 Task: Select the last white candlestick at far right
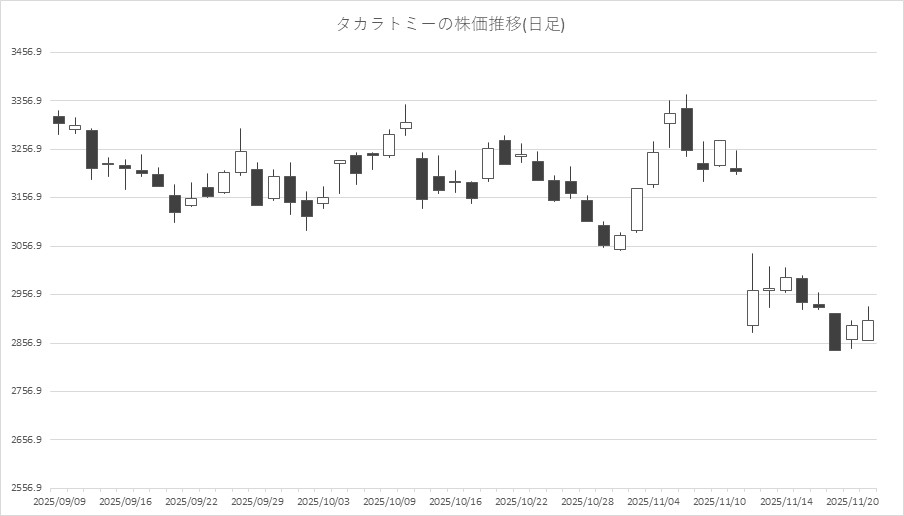868,330
